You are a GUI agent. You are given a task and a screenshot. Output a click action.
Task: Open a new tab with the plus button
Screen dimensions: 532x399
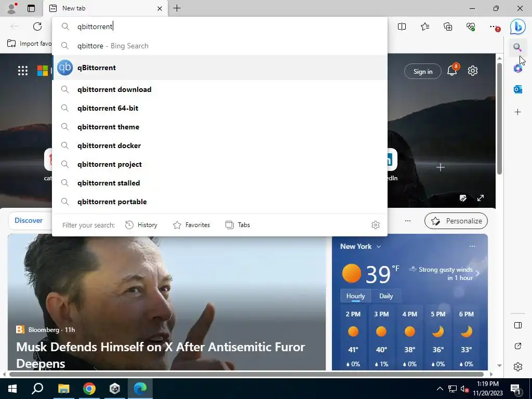click(177, 8)
